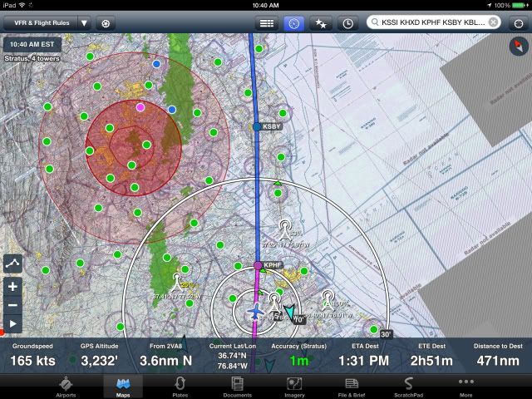Open the flight plan list view
Screen dimensions: 532x399
point(267,23)
